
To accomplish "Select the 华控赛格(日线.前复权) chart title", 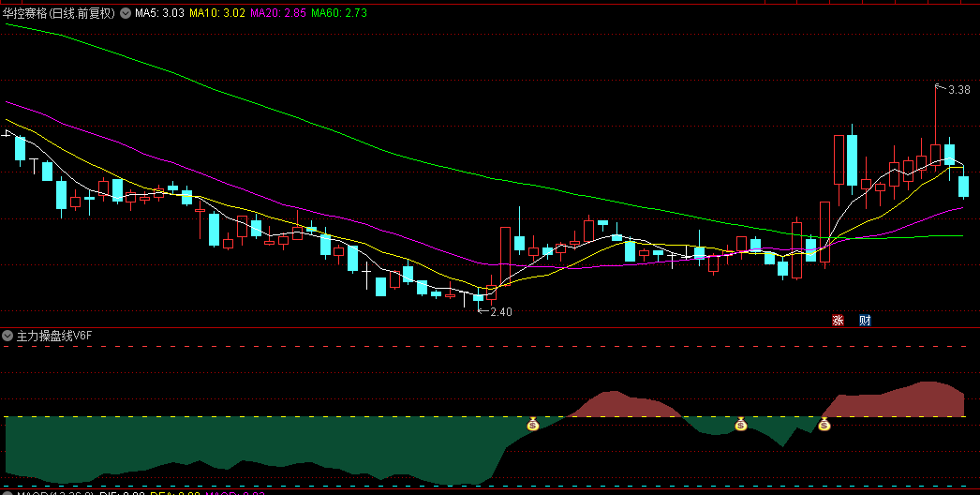I will tap(59, 13).
